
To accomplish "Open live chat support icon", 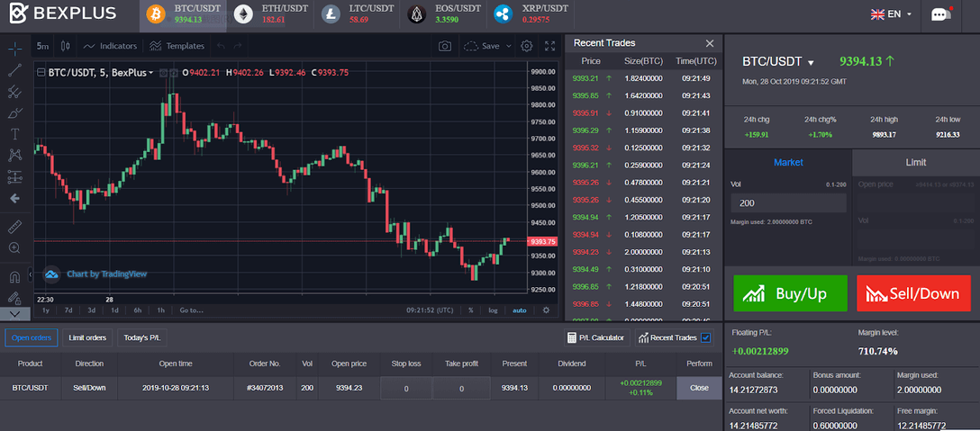I will pyautogui.click(x=940, y=14).
